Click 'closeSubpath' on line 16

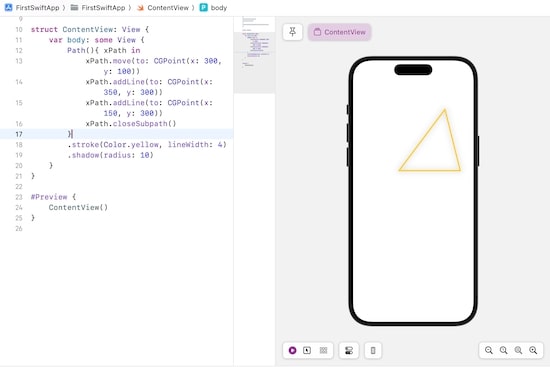[x=140, y=124]
